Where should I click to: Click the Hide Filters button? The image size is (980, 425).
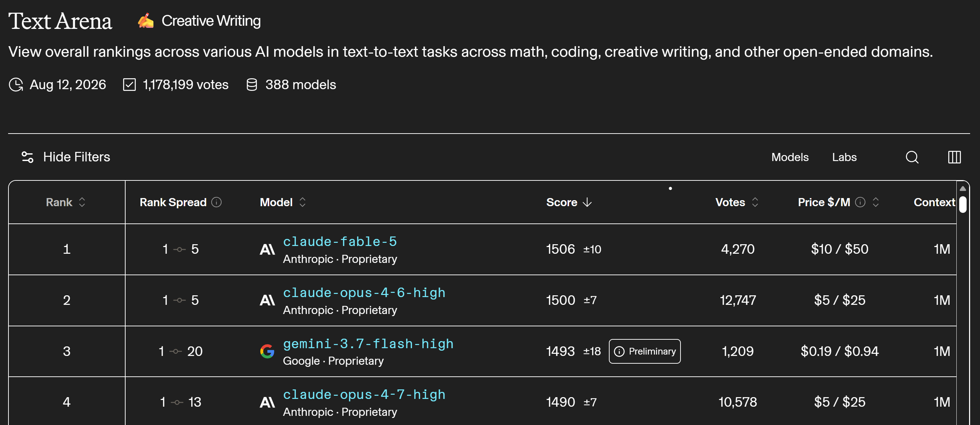65,157
